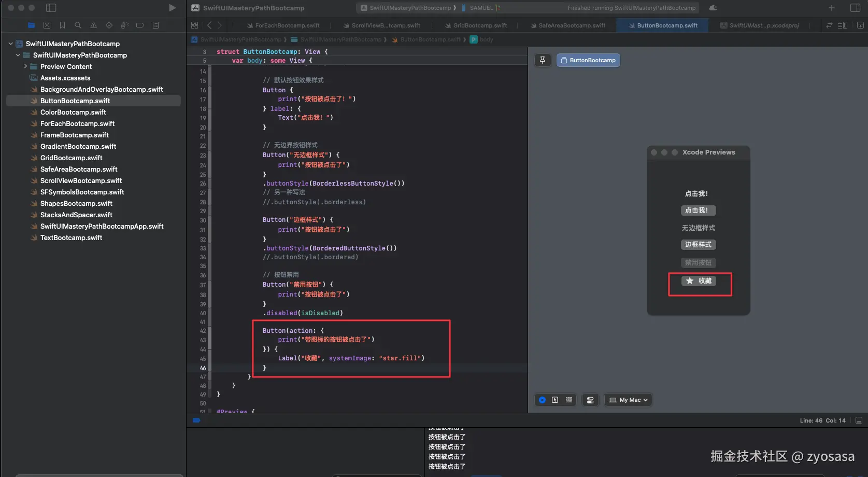This screenshot has width=868, height=477.
Task: Run the project with the play button
Action: click(172, 8)
